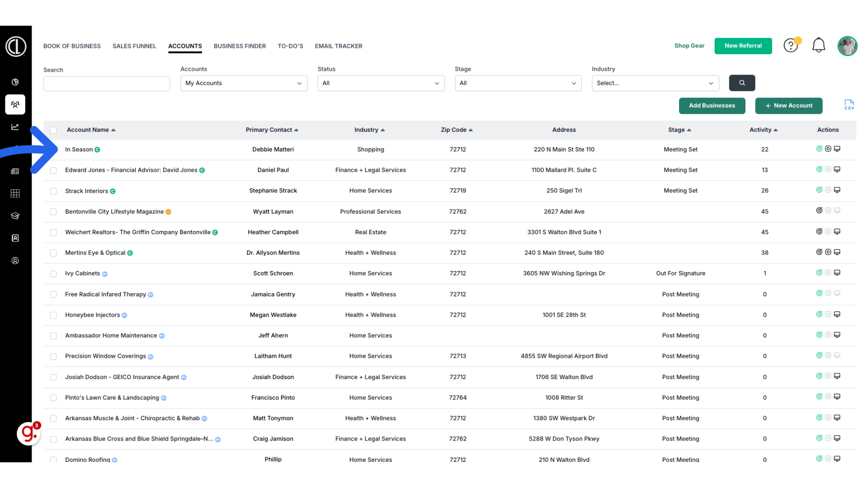868x488 pixels.
Task: Open the user avatar menu
Action: pyautogui.click(x=847, y=46)
